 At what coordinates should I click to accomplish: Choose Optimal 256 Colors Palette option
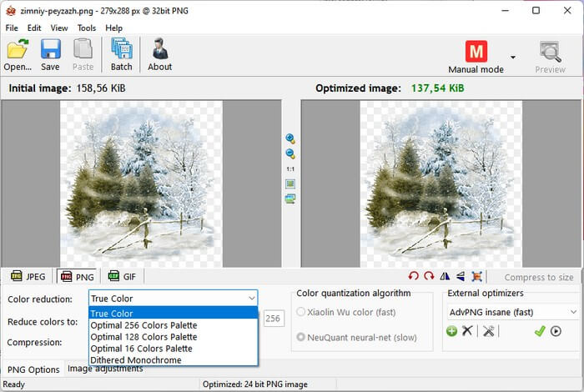(142, 325)
